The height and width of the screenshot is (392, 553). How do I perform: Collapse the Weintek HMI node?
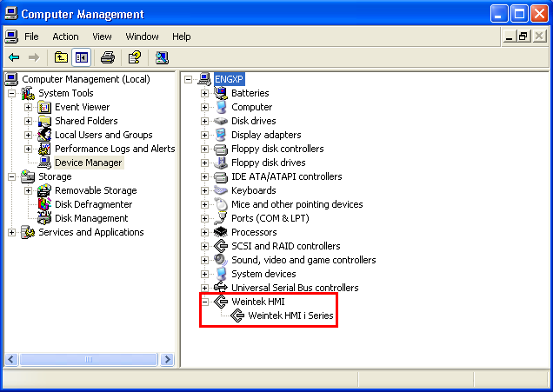tap(204, 302)
